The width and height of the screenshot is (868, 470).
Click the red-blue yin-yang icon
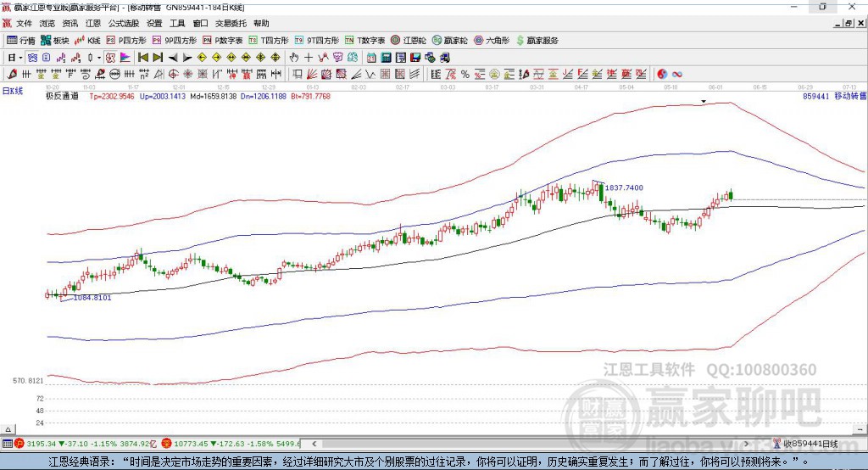pyautogui.click(x=662, y=74)
